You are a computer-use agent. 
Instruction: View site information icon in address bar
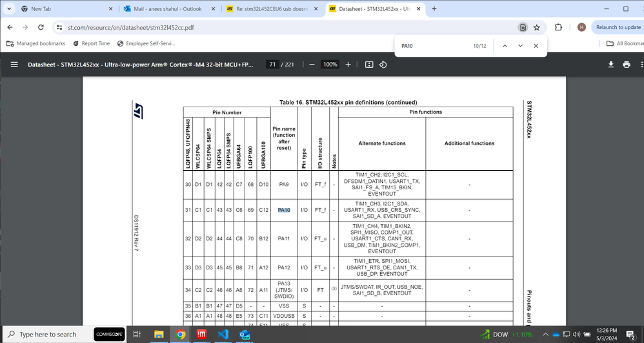click(59, 28)
